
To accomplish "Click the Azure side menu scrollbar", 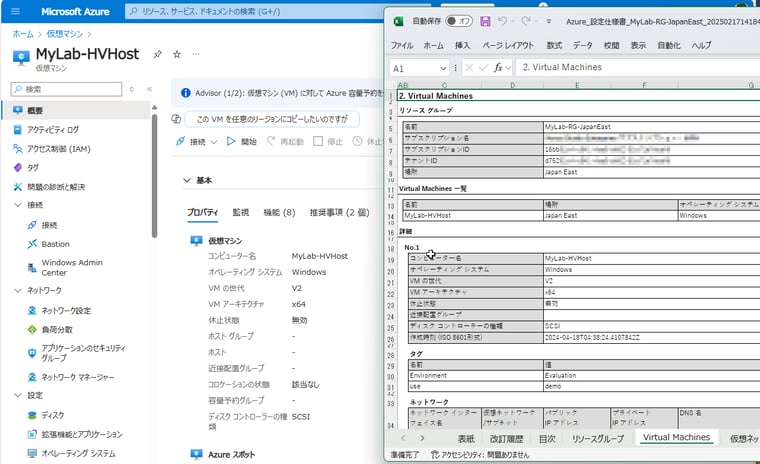I will click(x=154, y=176).
